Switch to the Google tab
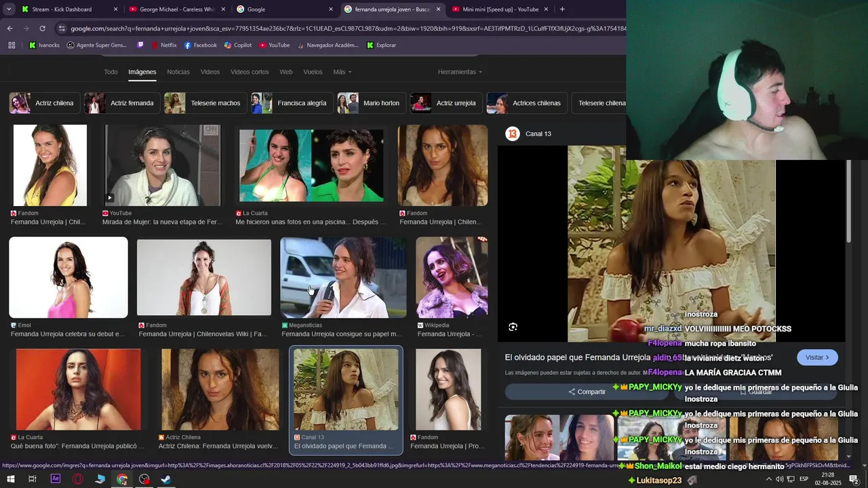Image resolution: width=868 pixels, height=488 pixels. tap(285, 9)
